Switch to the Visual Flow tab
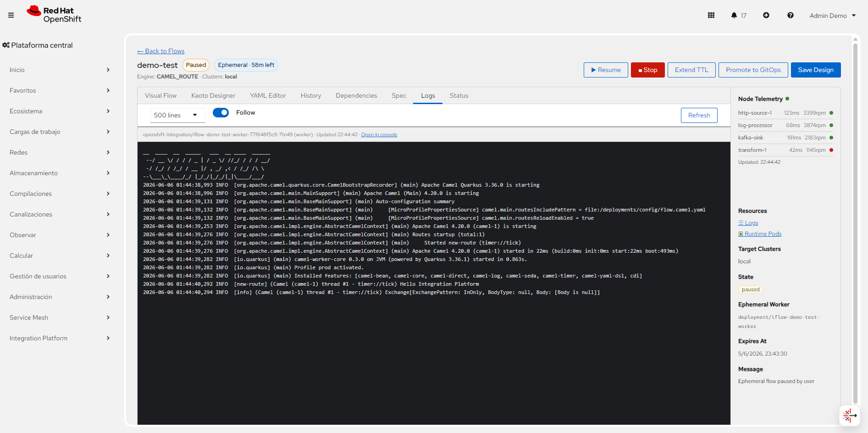Screen dimensions: 868x433 pyautogui.click(x=160, y=95)
